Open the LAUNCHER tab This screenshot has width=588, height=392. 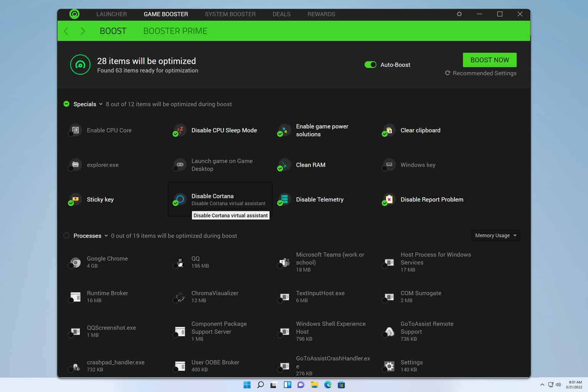click(x=111, y=14)
